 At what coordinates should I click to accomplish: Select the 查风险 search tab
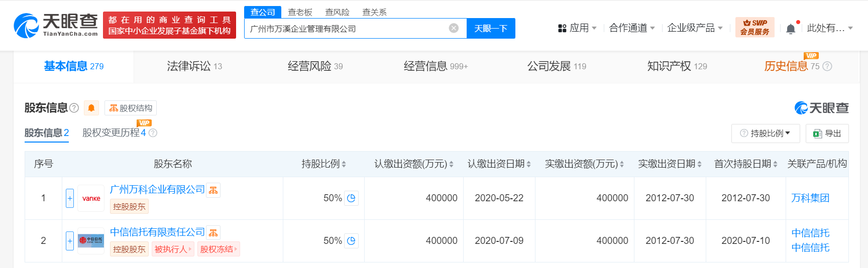coord(337,12)
